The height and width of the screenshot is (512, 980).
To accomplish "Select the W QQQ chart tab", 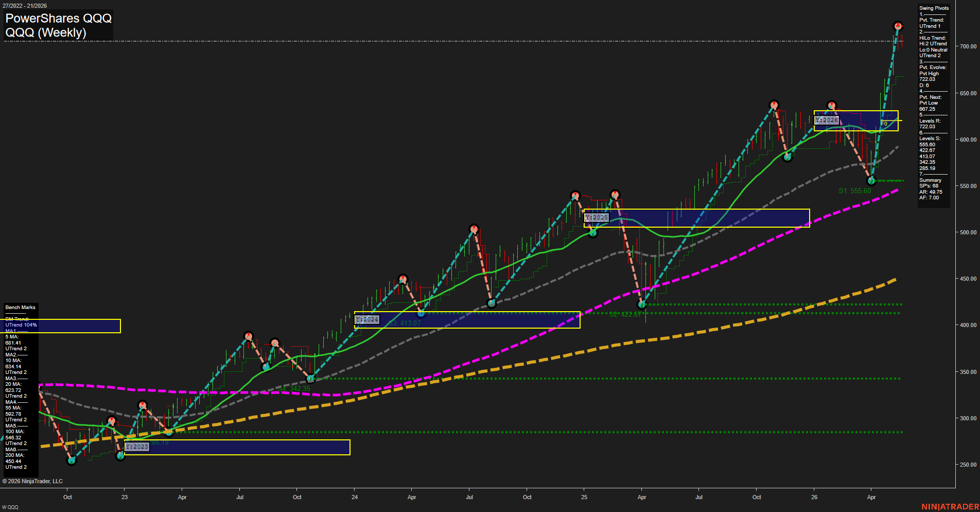I will click(x=10, y=507).
